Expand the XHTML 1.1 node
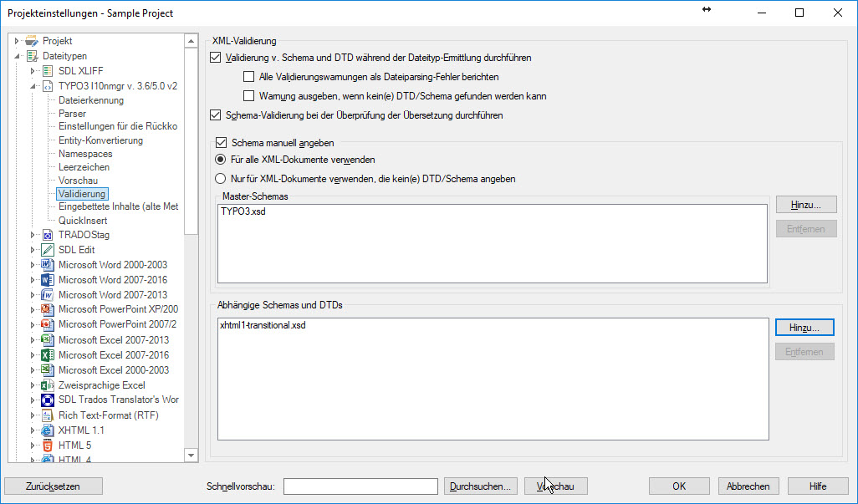 (x=33, y=430)
